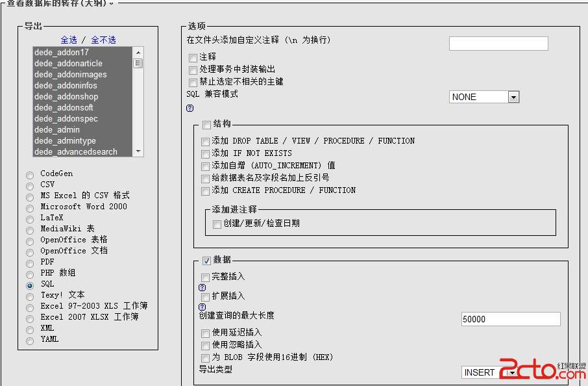Choose XML export format
Viewport: 588px width, 386px height.
point(30,329)
